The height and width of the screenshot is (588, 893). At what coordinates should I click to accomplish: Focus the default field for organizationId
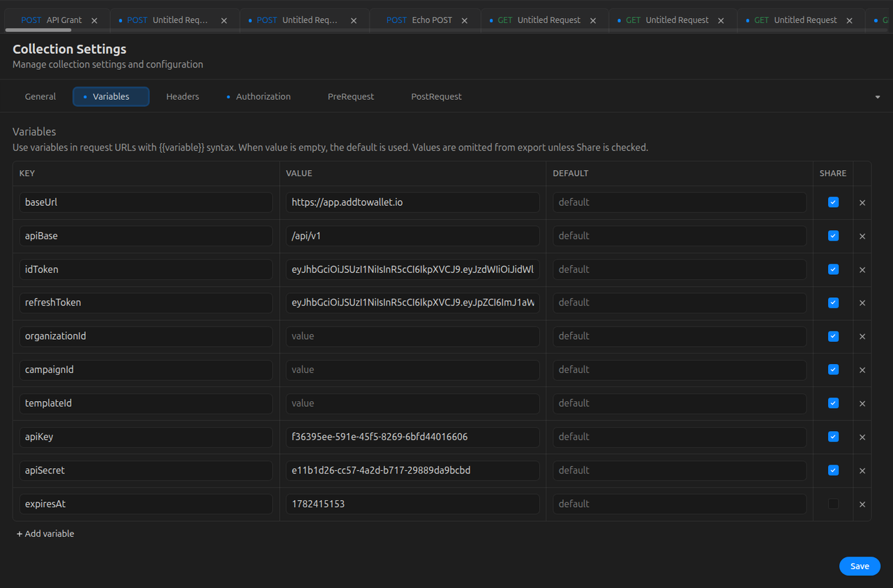(x=680, y=336)
